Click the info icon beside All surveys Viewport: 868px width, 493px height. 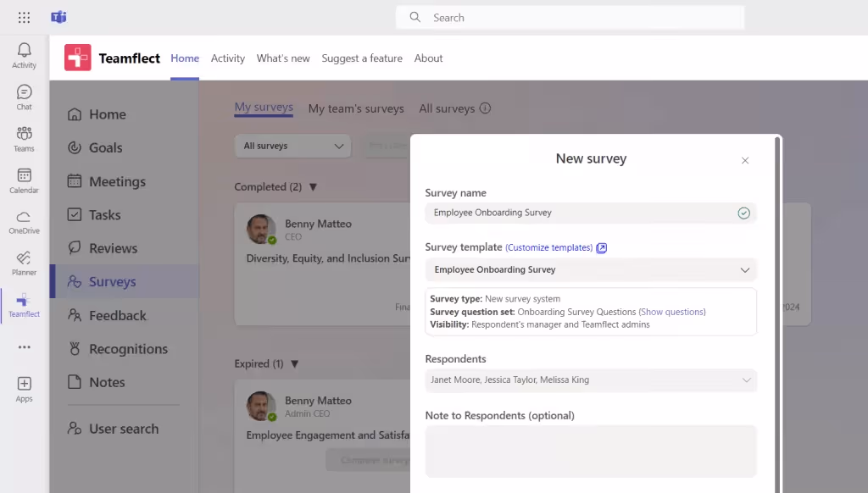pos(485,108)
